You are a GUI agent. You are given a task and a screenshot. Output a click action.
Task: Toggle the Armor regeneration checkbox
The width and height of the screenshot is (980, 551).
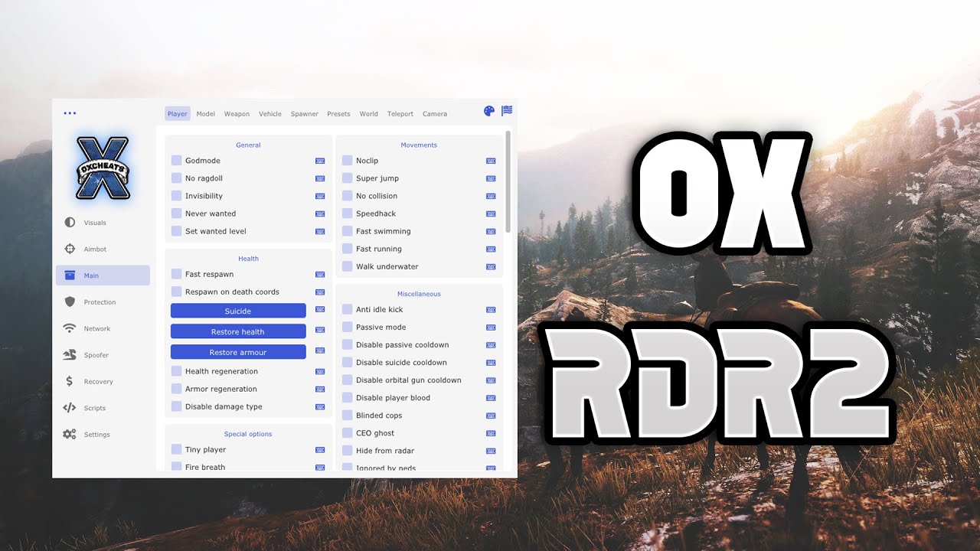[x=176, y=389]
